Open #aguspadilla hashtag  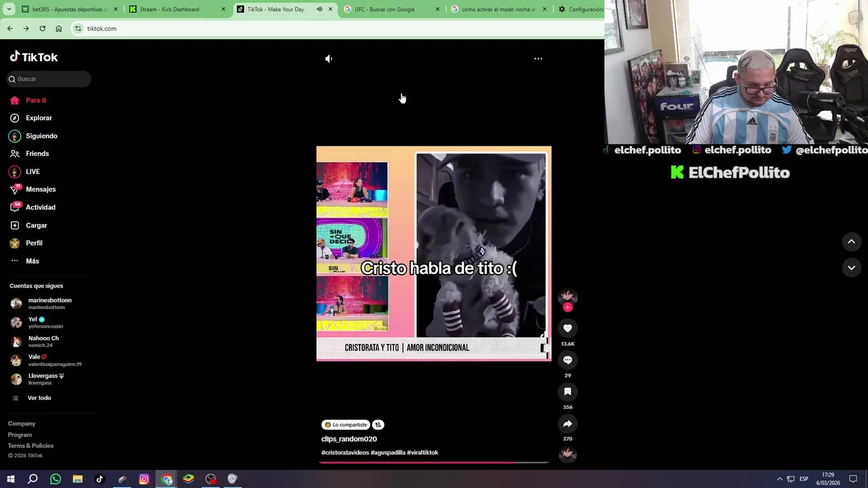pos(388,453)
